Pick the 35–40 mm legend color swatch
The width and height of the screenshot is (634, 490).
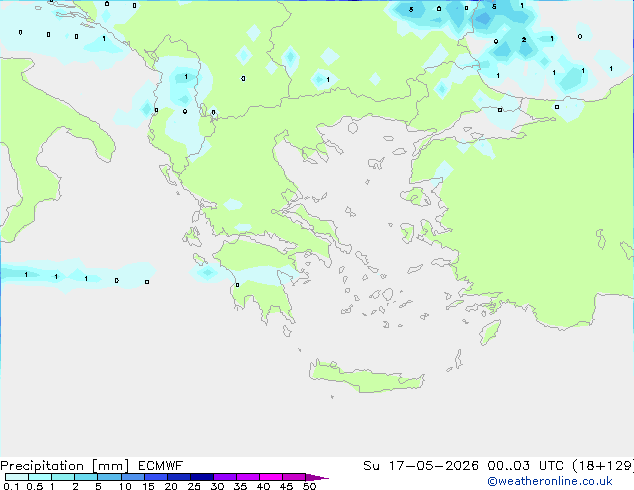(x=247, y=477)
